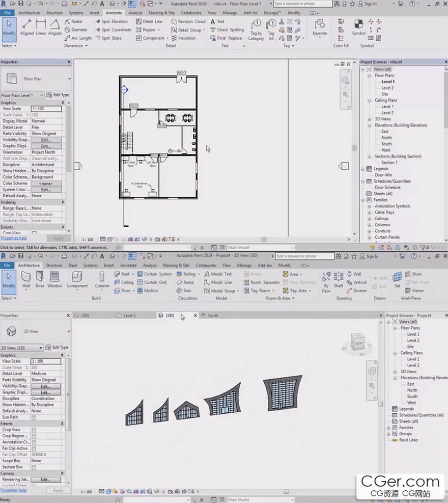The width and height of the screenshot is (448, 503).
Task: Expand the Dimension panel dropdown in upper ribbon
Action: tap(76, 45)
